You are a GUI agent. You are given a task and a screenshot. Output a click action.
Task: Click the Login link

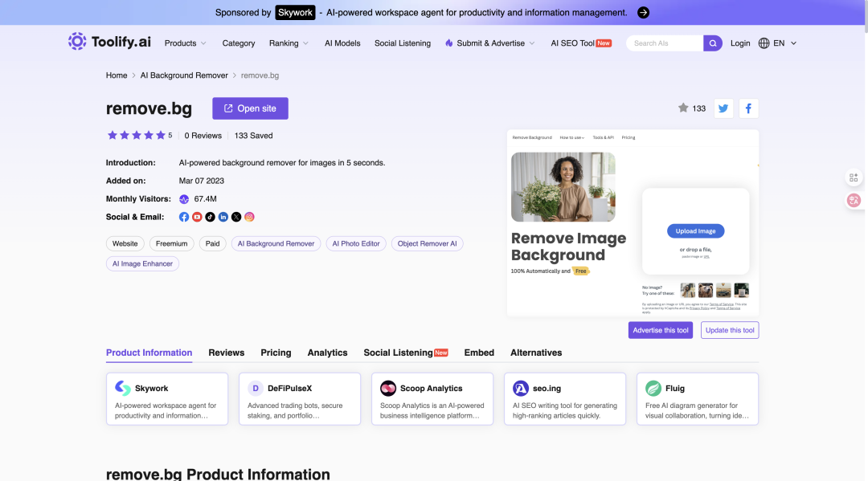pyautogui.click(x=740, y=43)
